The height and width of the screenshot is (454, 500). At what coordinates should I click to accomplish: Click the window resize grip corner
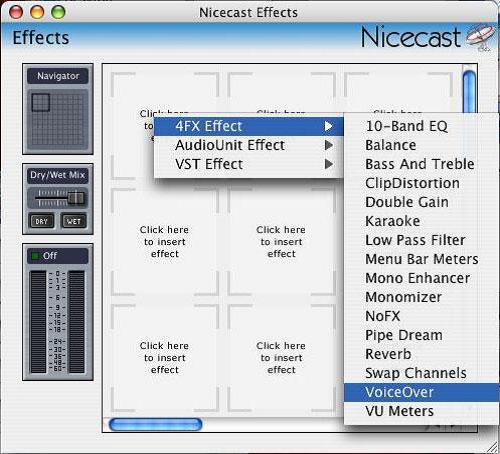491,446
